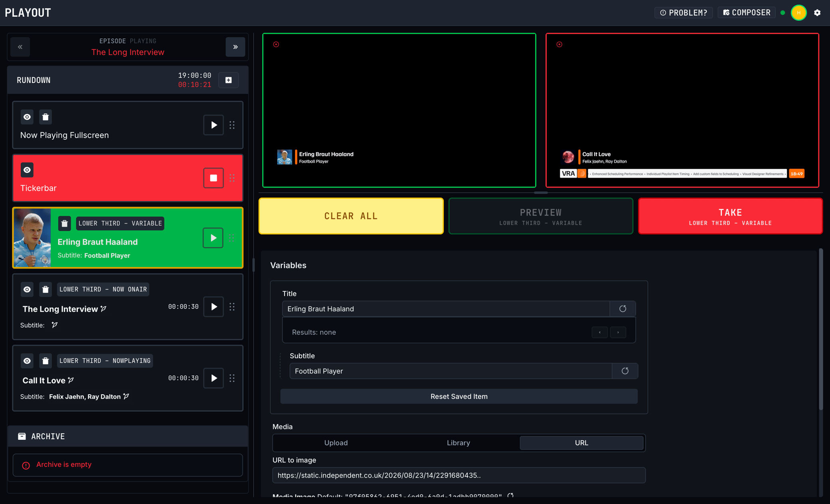The image size is (830, 504).
Task: Stop the Tickerbar playback
Action: point(213,178)
